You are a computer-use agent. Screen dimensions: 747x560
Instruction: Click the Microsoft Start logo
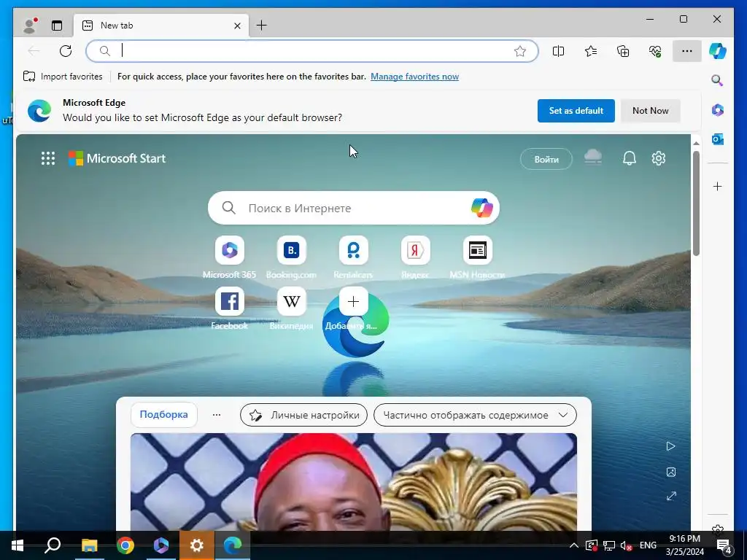(117, 158)
